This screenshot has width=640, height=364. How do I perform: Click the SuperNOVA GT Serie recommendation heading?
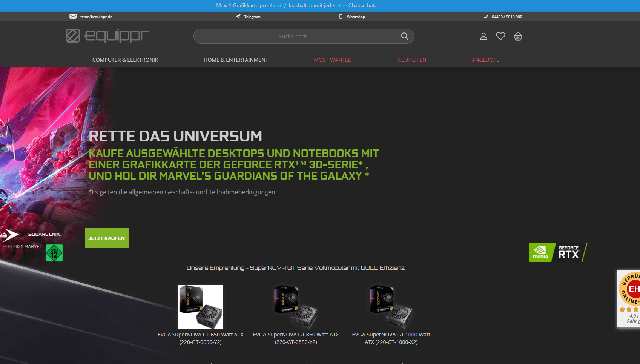(x=296, y=268)
